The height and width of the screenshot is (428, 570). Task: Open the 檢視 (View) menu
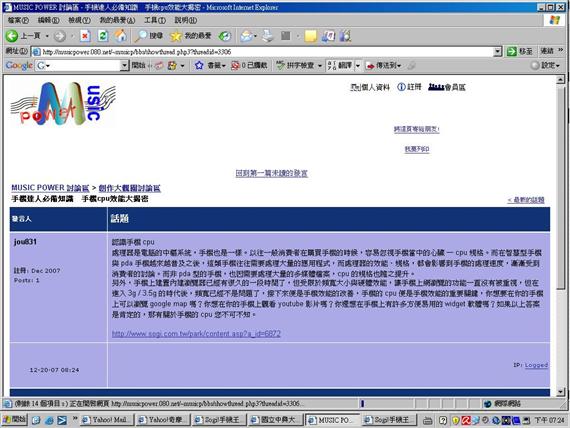80,20
